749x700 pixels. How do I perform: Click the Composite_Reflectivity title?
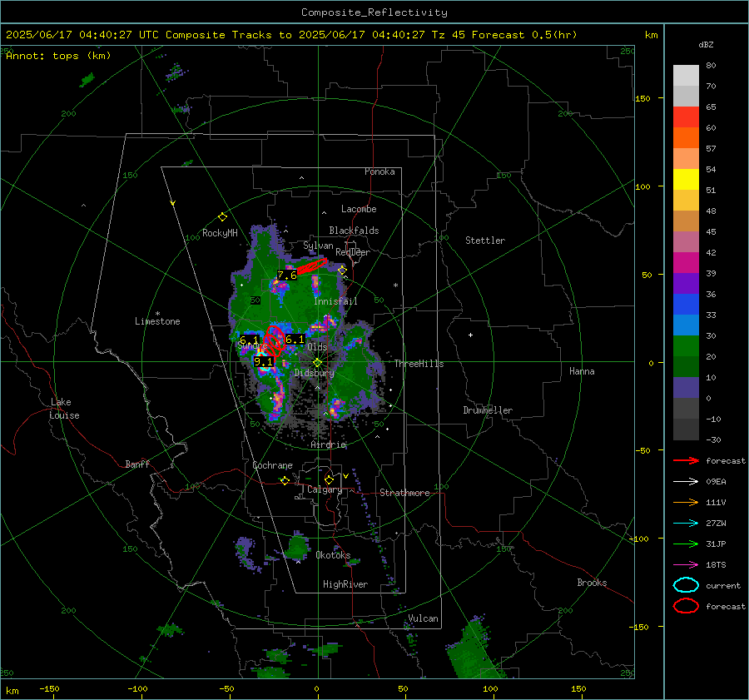coord(374,12)
